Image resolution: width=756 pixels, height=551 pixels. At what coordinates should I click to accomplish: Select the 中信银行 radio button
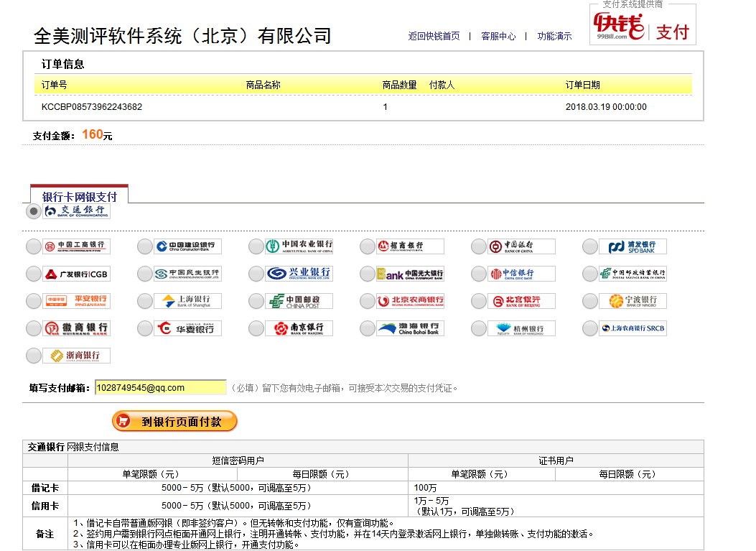(x=479, y=274)
